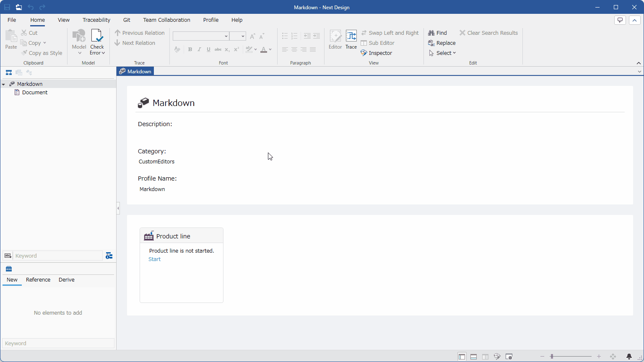The width and height of the screenshot is (644, 362).
Task: Run Check Error on the model
Action: point(97,42)
